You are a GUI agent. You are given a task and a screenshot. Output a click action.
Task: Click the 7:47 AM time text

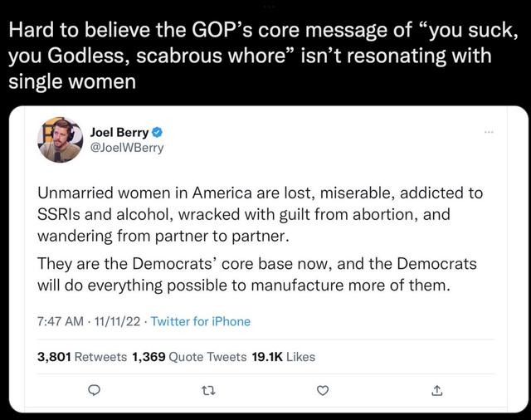pyautogui.click(x=61, y=321)
